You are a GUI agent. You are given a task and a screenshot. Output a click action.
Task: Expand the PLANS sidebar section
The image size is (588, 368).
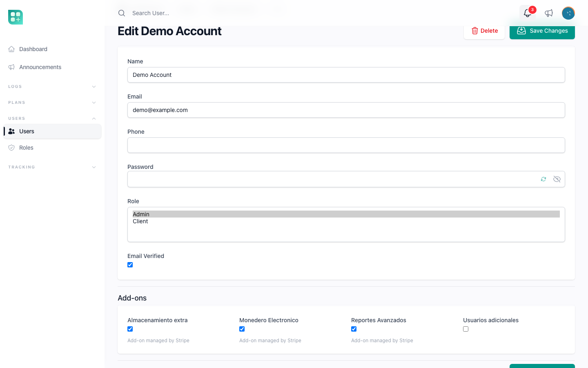coord(52,103)
